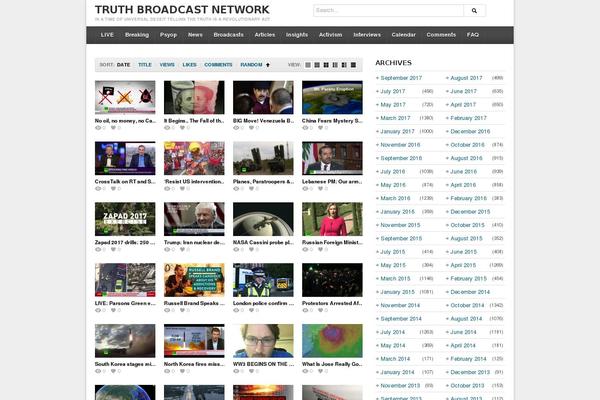The image size is (600, 400).
Task: Open the 'What Is Jose Really' thumbnail
Action: coord(332,341)
